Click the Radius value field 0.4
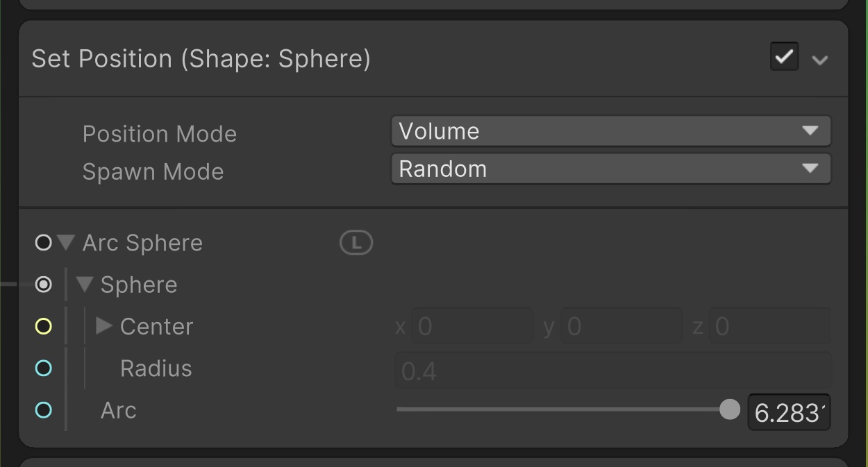This screenshot has height=467, width=868. pyautogui.click(x=612, y=370)
